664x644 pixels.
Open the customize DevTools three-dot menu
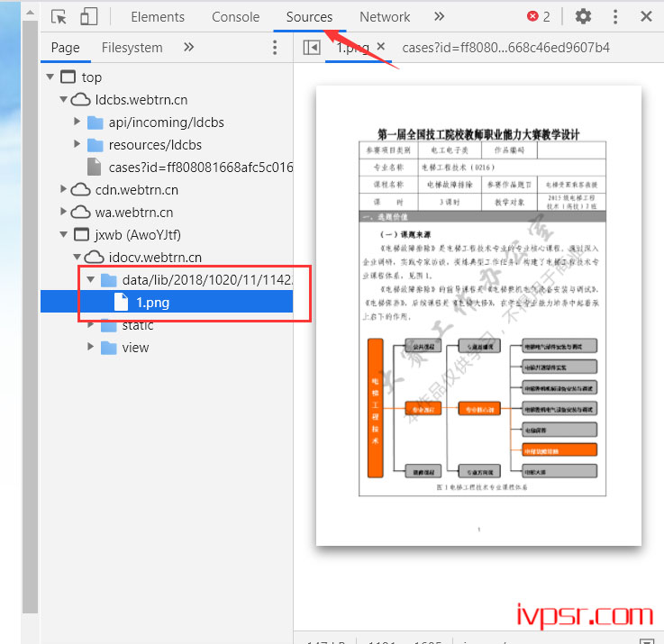pyautogui.click(x=614, y=16)
